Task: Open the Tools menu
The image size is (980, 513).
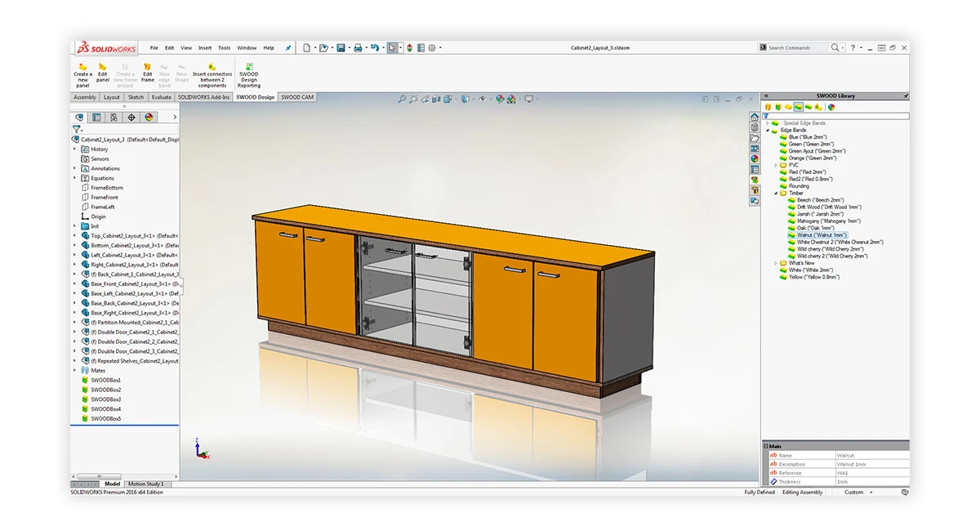Action: [224, 47]
